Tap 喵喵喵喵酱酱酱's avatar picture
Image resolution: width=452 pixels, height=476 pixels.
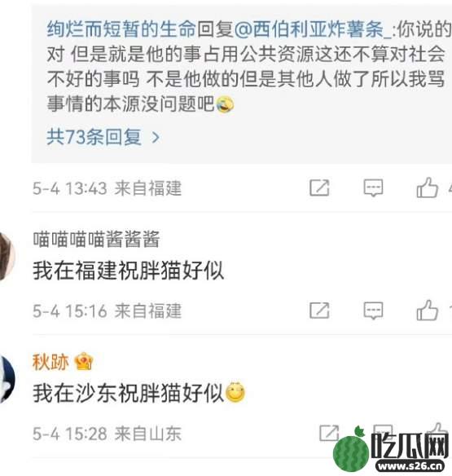pos(7,256)
